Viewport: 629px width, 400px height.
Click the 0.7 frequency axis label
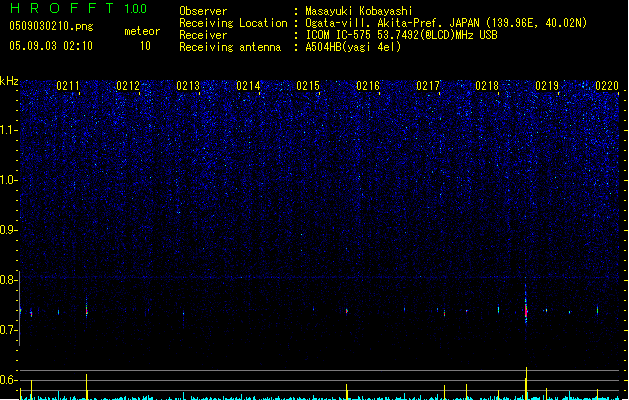point(8,330)
